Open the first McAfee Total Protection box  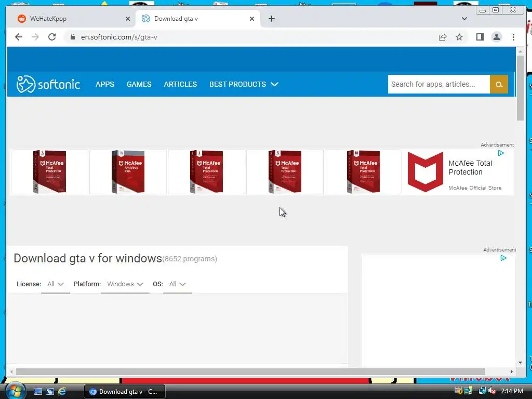click(49, 171)
